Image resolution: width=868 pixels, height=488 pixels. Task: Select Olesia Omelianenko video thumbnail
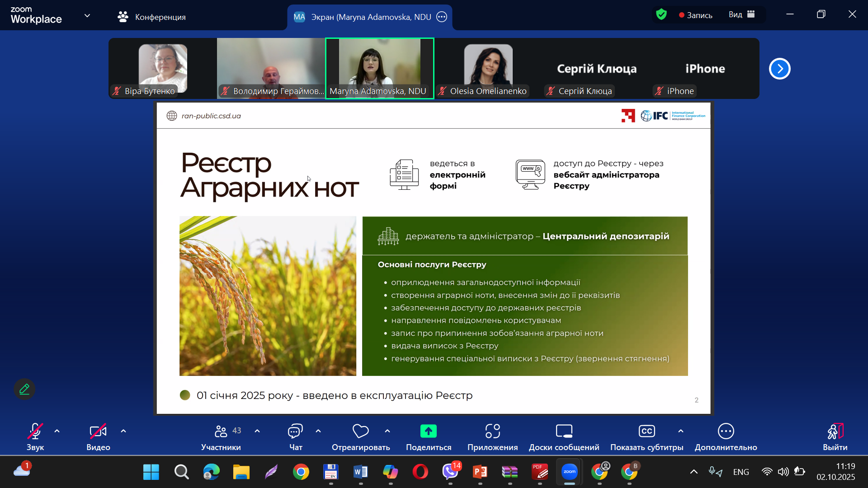pos(488,68)
